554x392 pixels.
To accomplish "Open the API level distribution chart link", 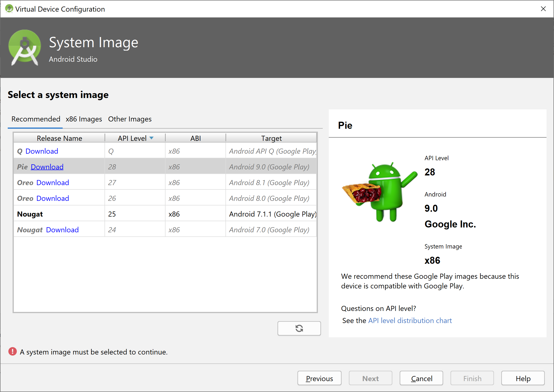I will coord(410,321).
